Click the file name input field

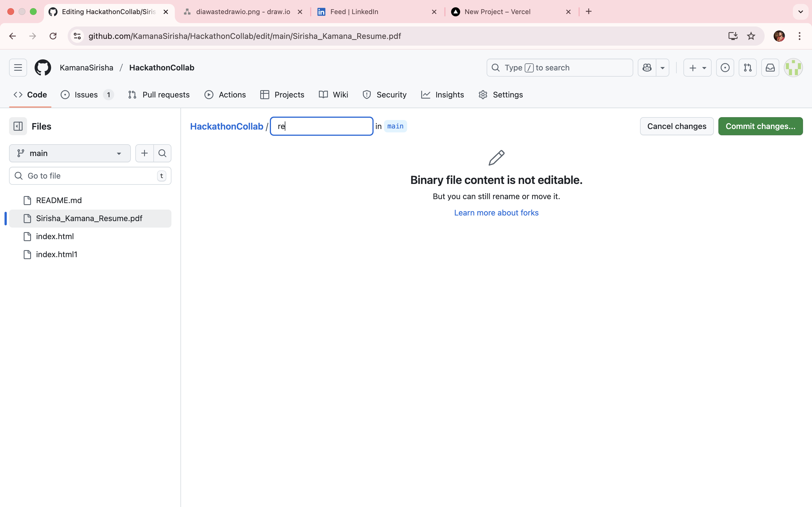tap(321, 126)
